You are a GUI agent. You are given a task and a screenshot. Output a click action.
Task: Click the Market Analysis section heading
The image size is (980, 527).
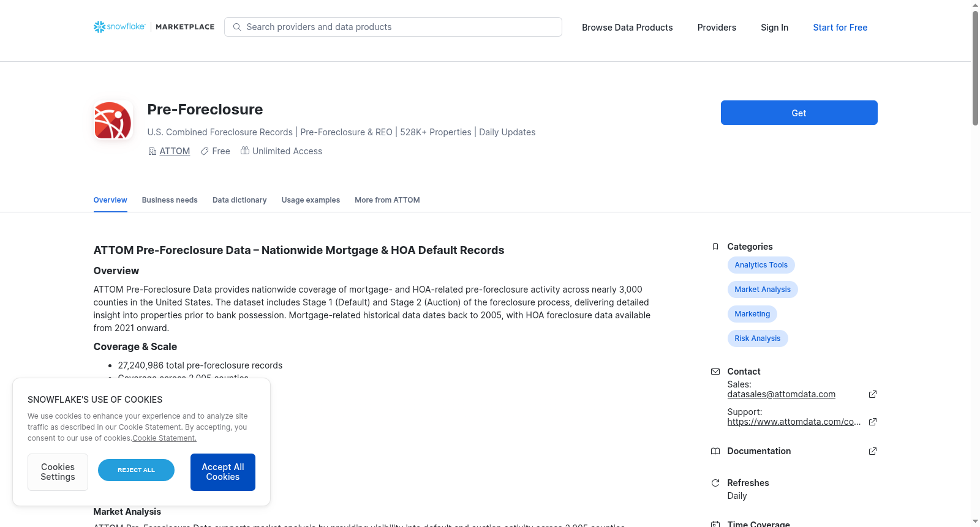click(x=127, y=512)
